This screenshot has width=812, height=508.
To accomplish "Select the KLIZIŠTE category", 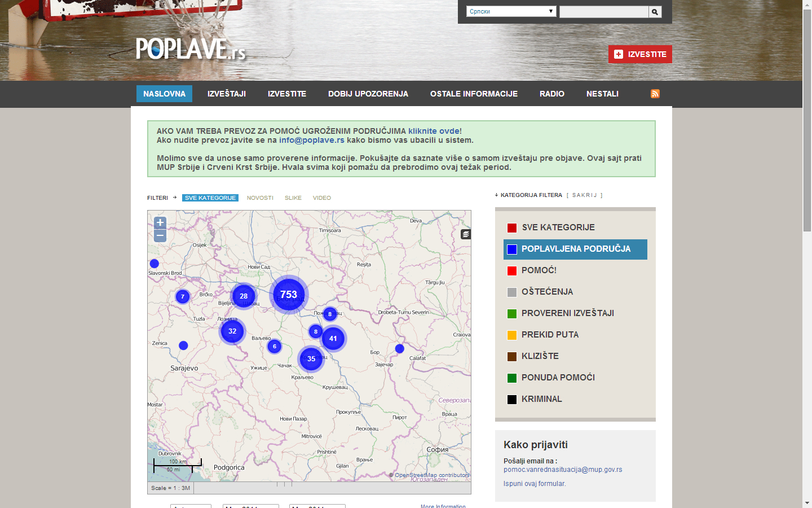I will pos(575,356).
